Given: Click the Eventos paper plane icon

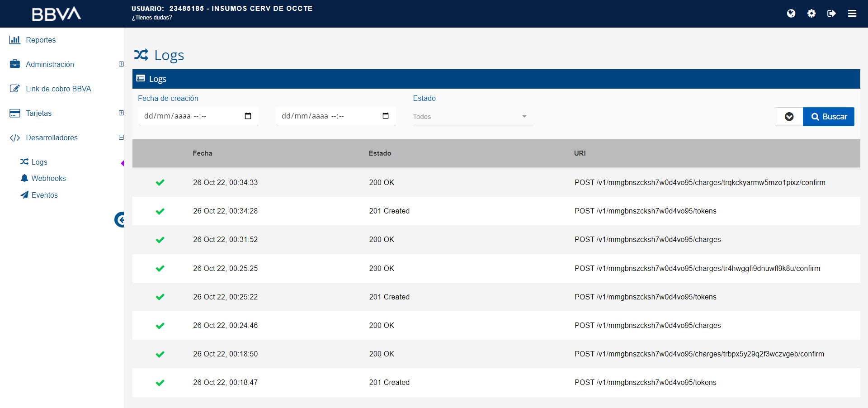Looking at the screenshot, I should point(24,195).
